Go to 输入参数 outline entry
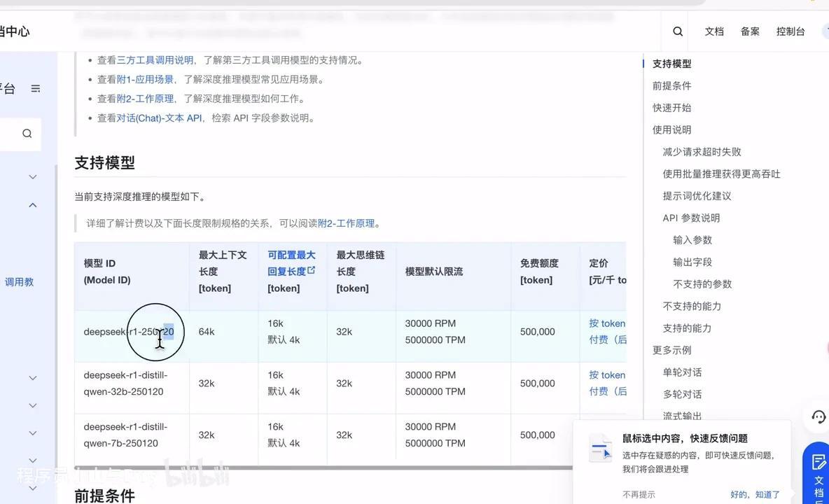Viewport: 829px width, 504px height. click(692, 240)
